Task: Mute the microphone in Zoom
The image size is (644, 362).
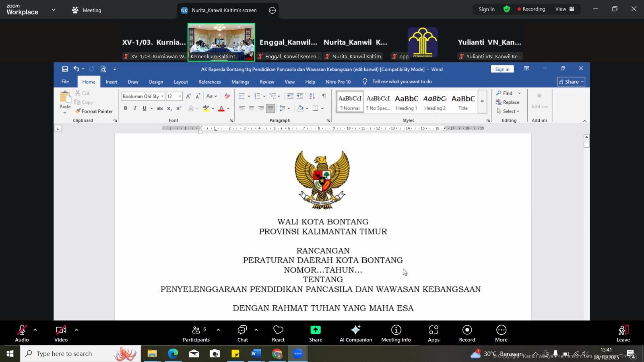Action: click(x=22, y=333)
